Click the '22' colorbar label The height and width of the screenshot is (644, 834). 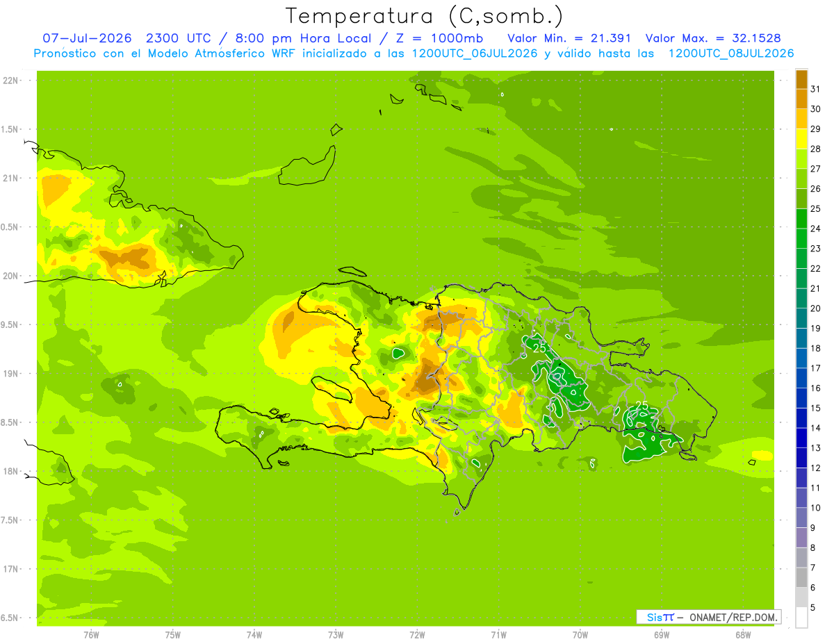(x=816, y=268)
